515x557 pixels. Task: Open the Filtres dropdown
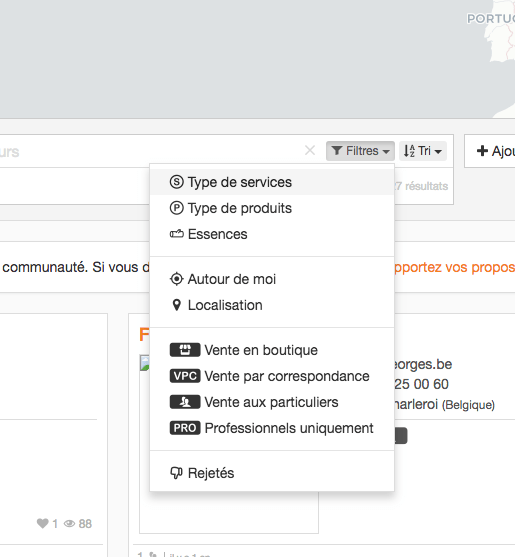[360, 151]
